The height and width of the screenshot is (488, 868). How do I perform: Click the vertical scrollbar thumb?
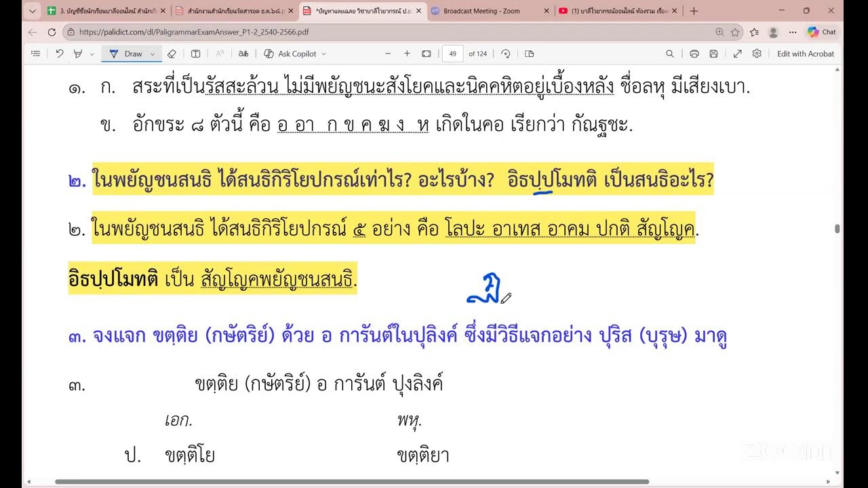(x=837, y=229)
